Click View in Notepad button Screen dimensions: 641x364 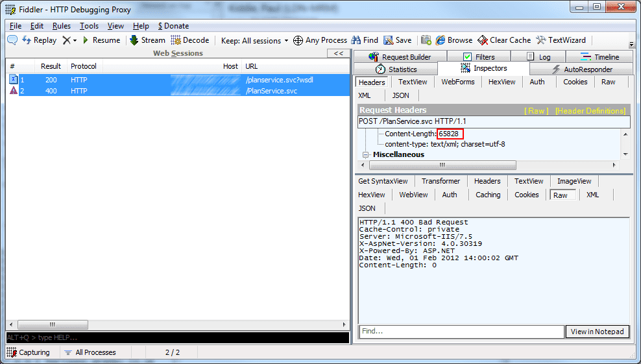pyautogui.click(x=598, y=332)
